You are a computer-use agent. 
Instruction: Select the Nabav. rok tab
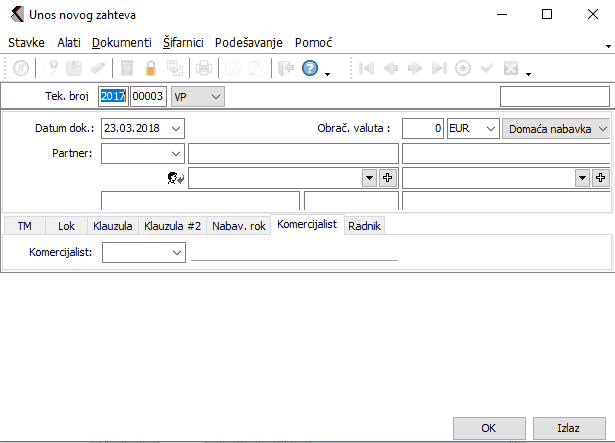(x=238, y=226)
